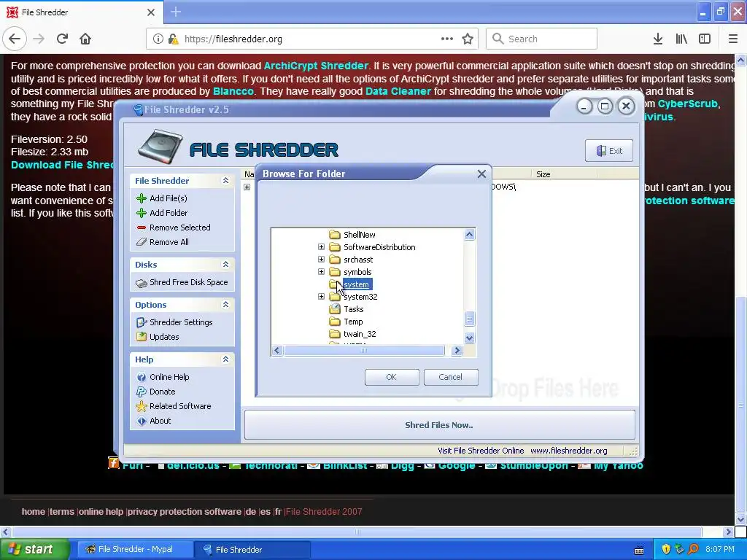Open the Firefox hamburger menu
This screenshot has height=560, width=747.
point(733,39)
